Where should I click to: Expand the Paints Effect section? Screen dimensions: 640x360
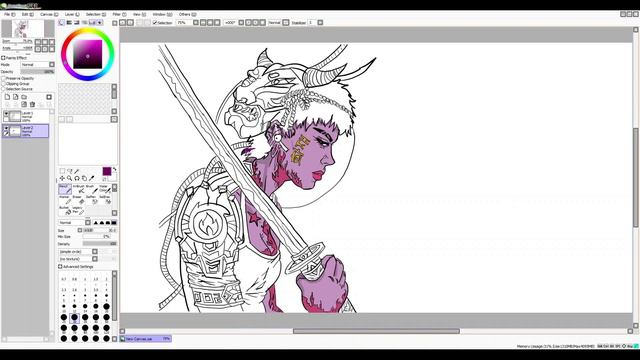[x=3, y=58]
